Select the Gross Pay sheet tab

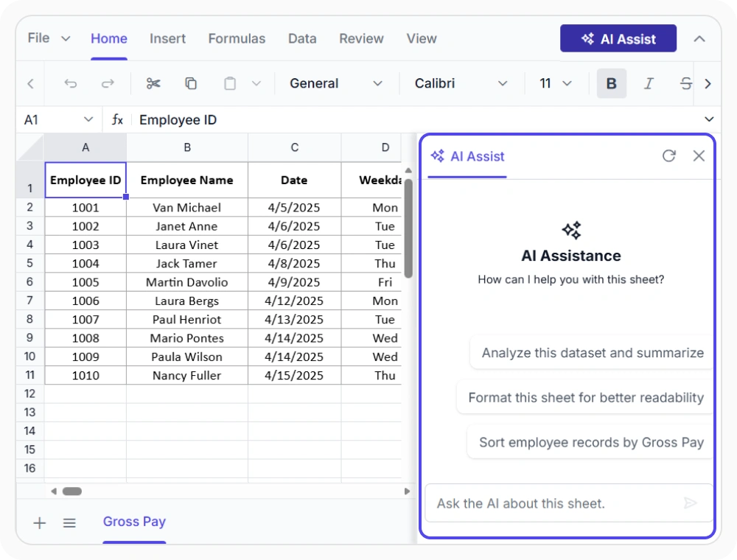134,522
